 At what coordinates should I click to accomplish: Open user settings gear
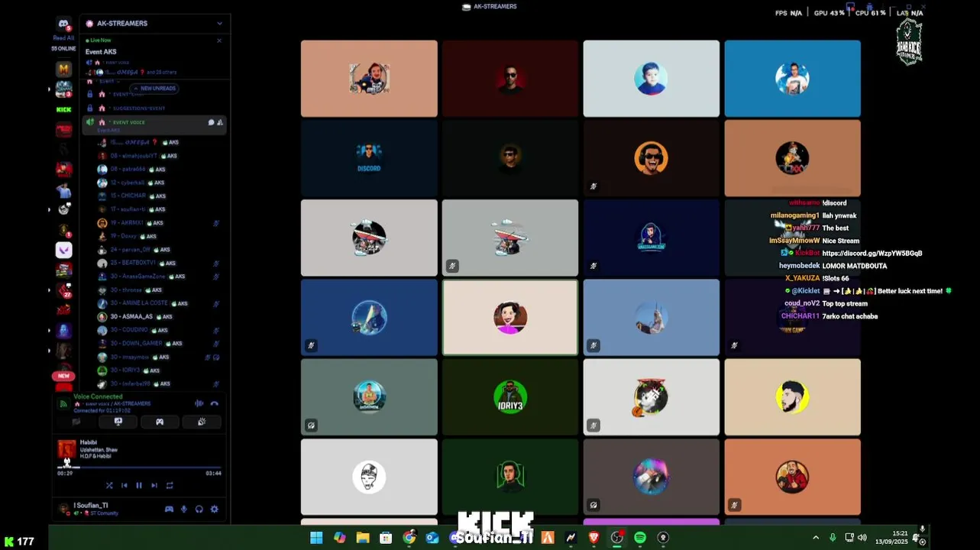pyautogui.click(x=215, y=510)
